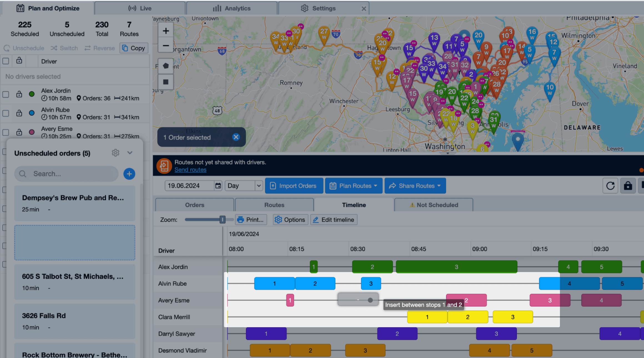This screenshot has width=644, height=358.
Task: Select the checkbox for driver Alex Jordin
Action: [x=6, y=94]
